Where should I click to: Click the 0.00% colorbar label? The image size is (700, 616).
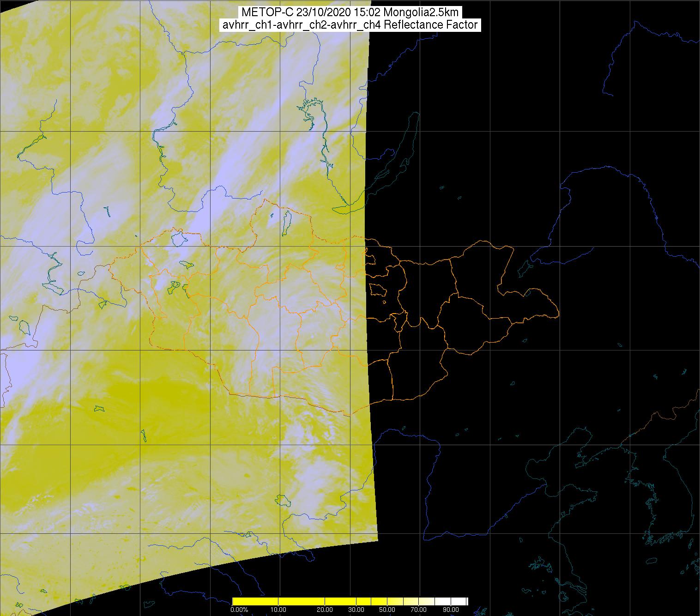pyautogui.click(x=239, y=610)
